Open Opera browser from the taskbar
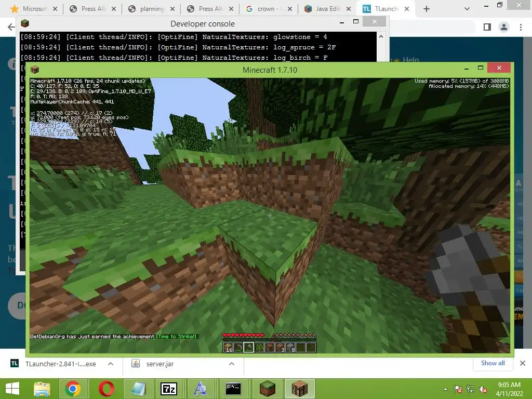532x399 pixels. [x=107, y=389]
